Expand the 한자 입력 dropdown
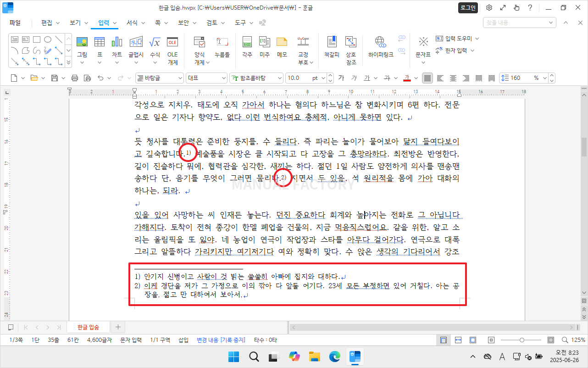This screenshot has width=588, height=368. pyautogui.click(x=472, y=50)
